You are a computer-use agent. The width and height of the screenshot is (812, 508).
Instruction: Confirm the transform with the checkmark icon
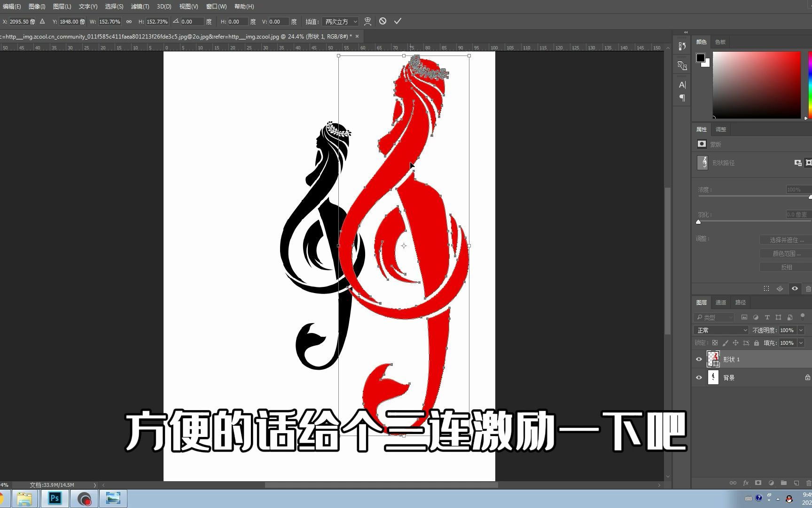point(398,21)
